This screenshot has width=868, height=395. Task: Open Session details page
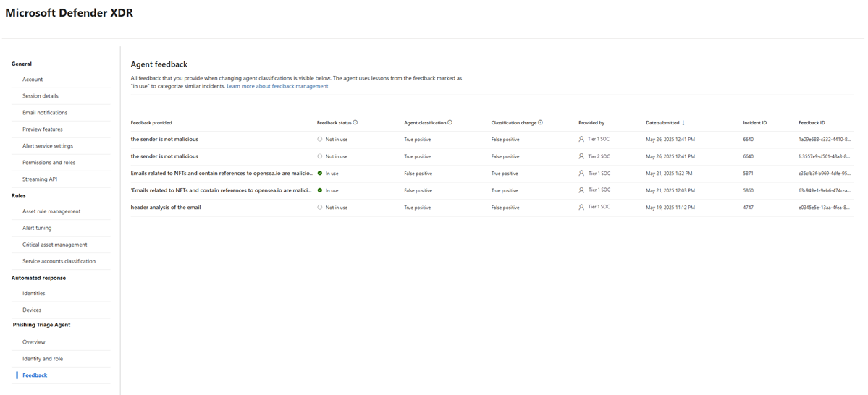tap(41, 96)
